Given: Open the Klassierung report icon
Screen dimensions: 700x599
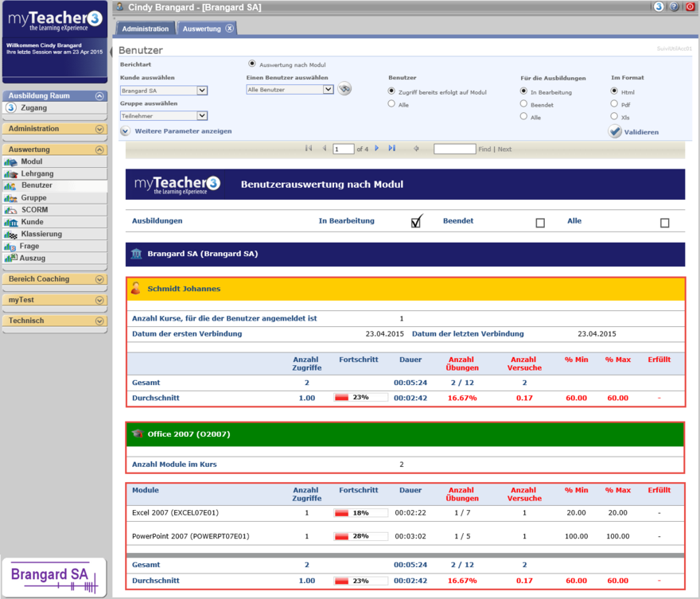Looking at the screenshot, I should 11,235.
